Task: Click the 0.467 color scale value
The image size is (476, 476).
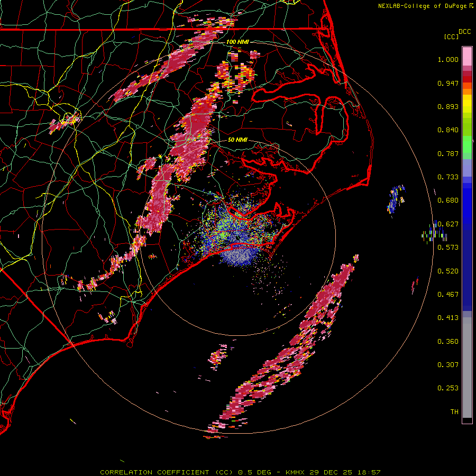Action: [448, 295]
